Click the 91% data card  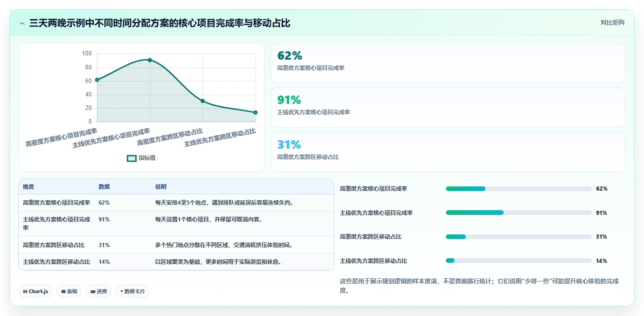click(x=448, y=107)
